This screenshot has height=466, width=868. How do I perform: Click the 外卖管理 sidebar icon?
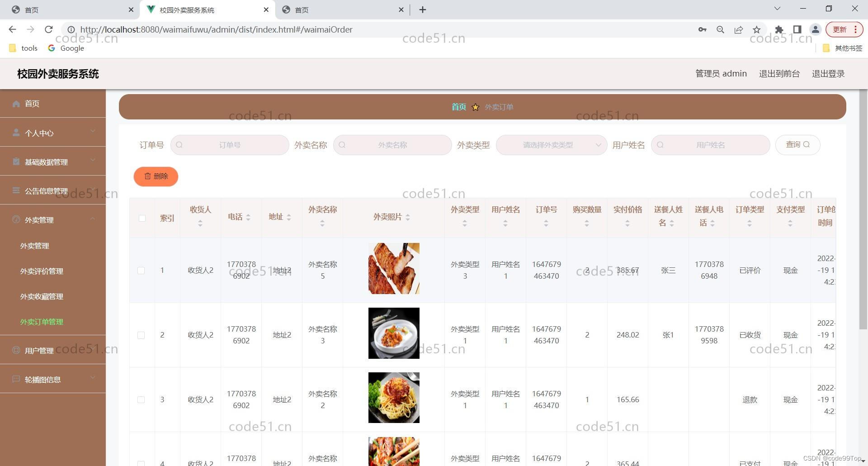16,219
